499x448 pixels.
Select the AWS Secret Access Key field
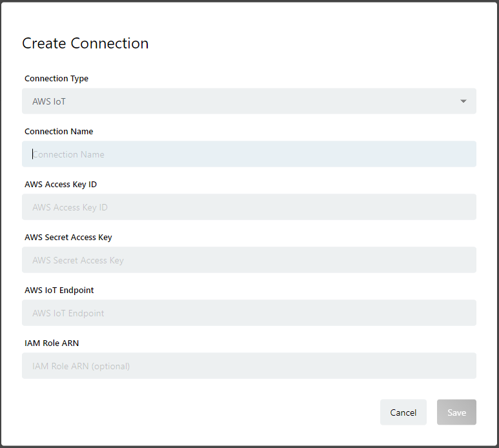[249, 260]
